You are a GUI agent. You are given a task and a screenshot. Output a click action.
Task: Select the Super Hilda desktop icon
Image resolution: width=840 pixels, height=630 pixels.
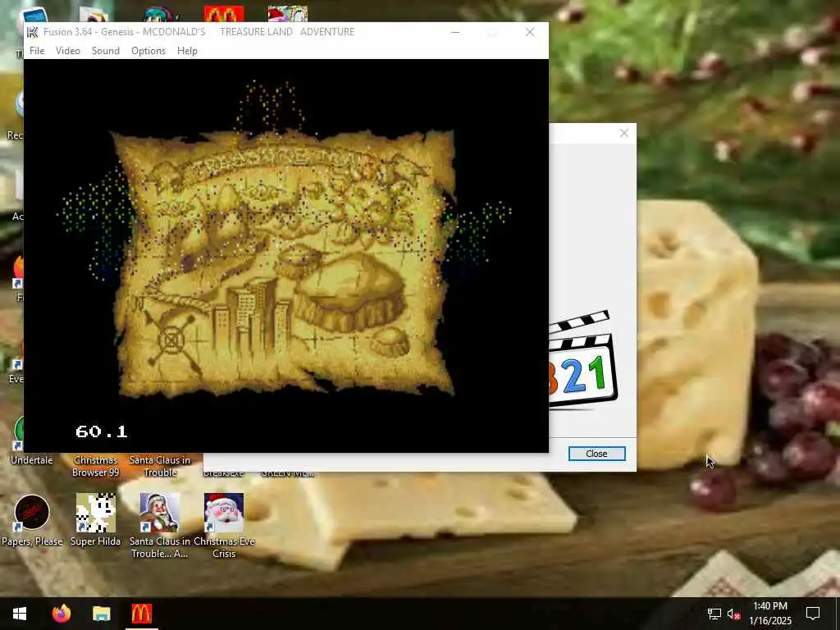[x=95, y=513]
